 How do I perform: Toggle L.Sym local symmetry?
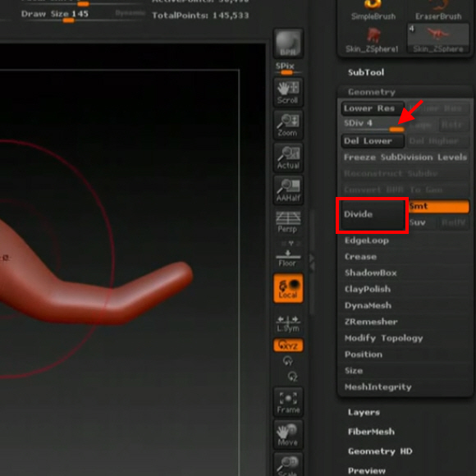[288, 323]
